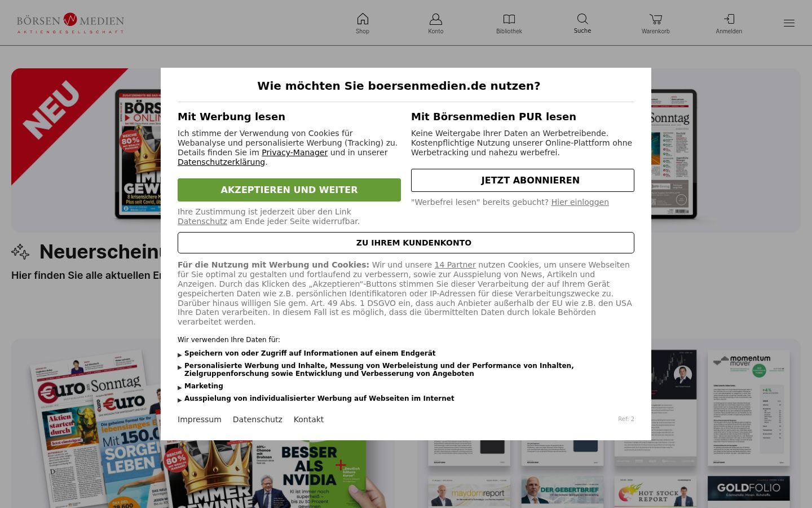Click the maydorn report thumbnail
Image resolution: width=812 pixels, height=508 pixels.
click(469, 492)
